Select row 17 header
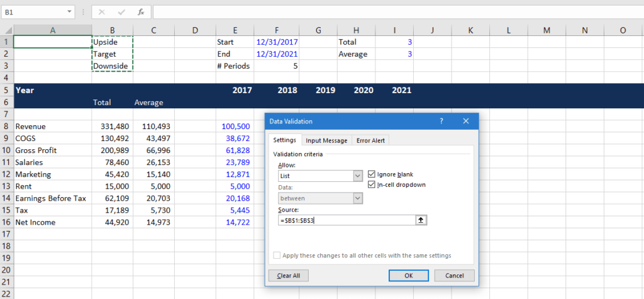Image resolution: width=644 pixels, height=299 pixels. tap(7, 234)
